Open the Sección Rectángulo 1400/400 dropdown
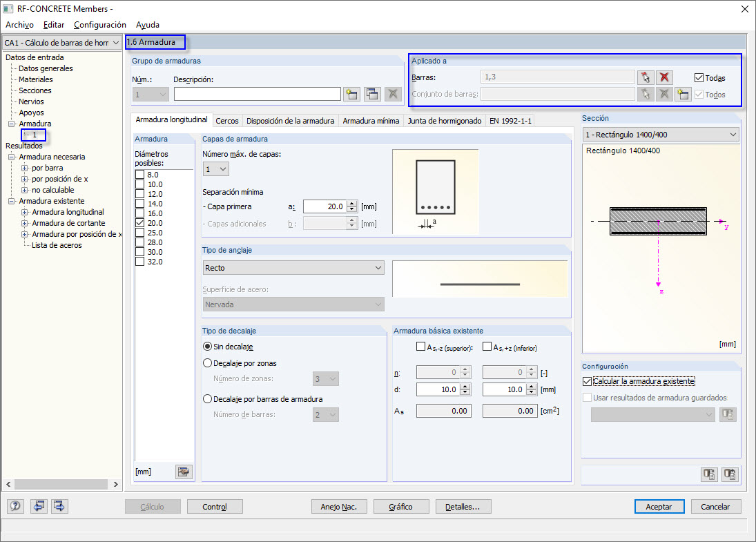The image size is (756, 542). 661,135
